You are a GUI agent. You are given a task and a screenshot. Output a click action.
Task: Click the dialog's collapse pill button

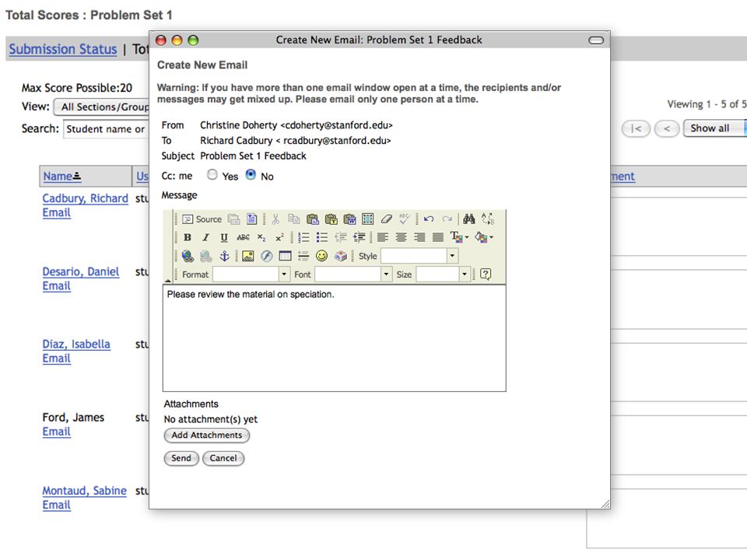596,40
